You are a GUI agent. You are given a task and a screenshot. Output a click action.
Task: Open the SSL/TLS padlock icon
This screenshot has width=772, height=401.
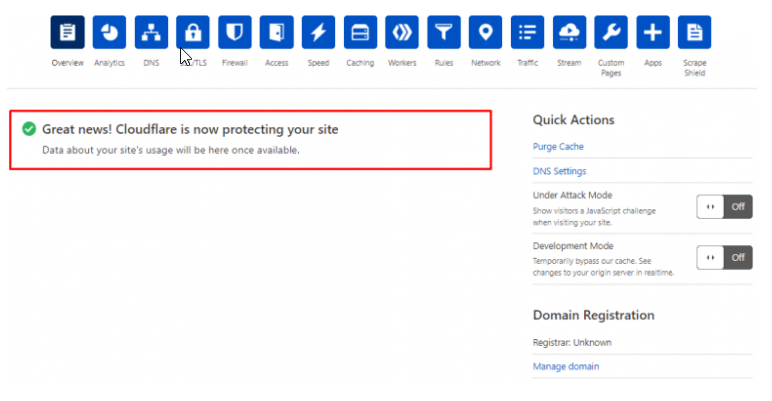[x=193, y=33]
